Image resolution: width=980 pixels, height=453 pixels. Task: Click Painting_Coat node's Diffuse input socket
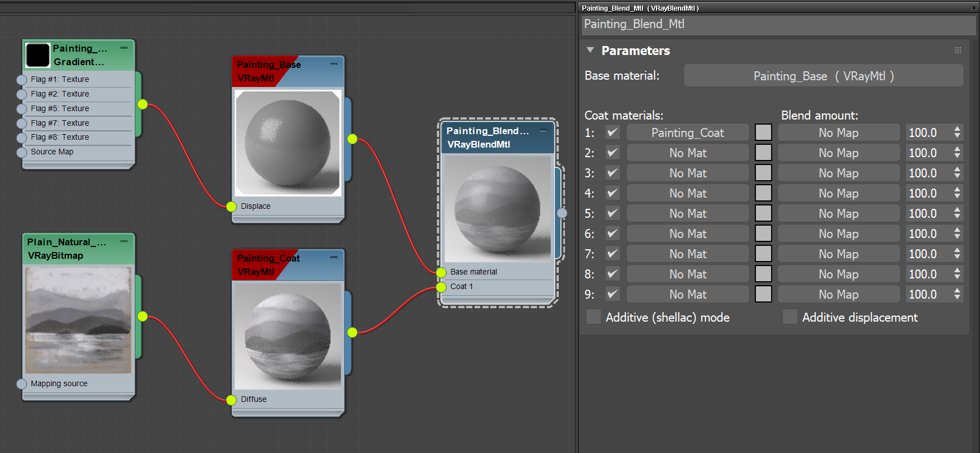tap(231, 400)
